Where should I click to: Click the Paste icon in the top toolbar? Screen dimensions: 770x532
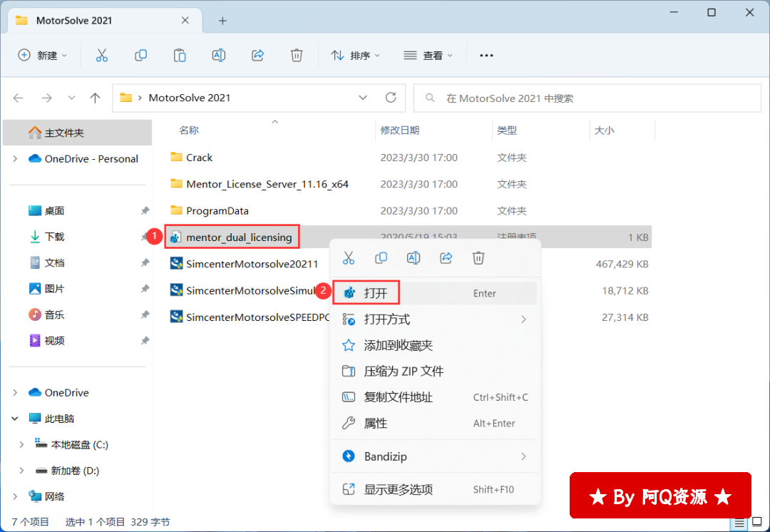180,55
